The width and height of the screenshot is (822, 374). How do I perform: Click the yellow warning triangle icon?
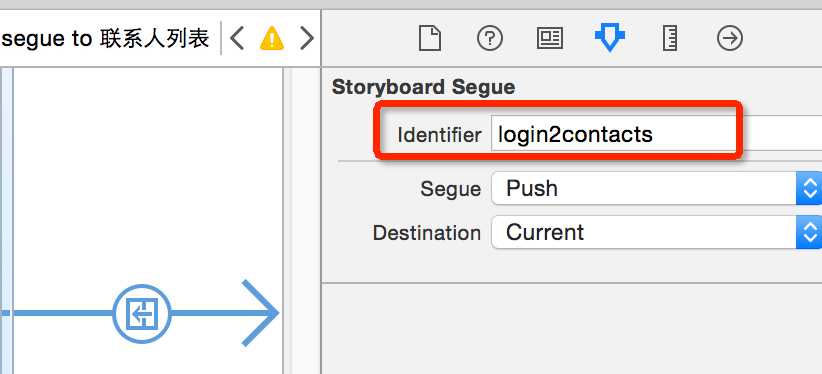pos(272,38)
